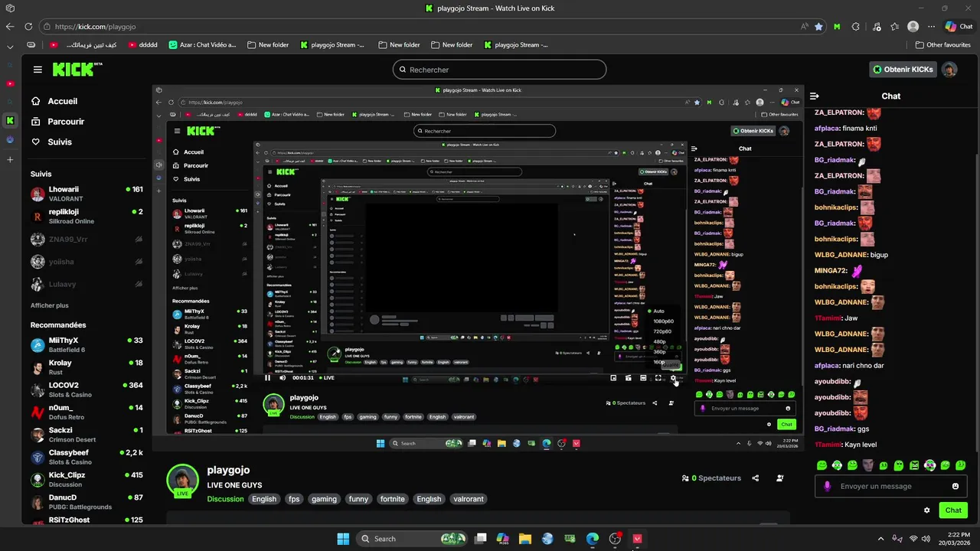Open Windows Start button
This screenshot has height=551, width=980.
point(343,539)
